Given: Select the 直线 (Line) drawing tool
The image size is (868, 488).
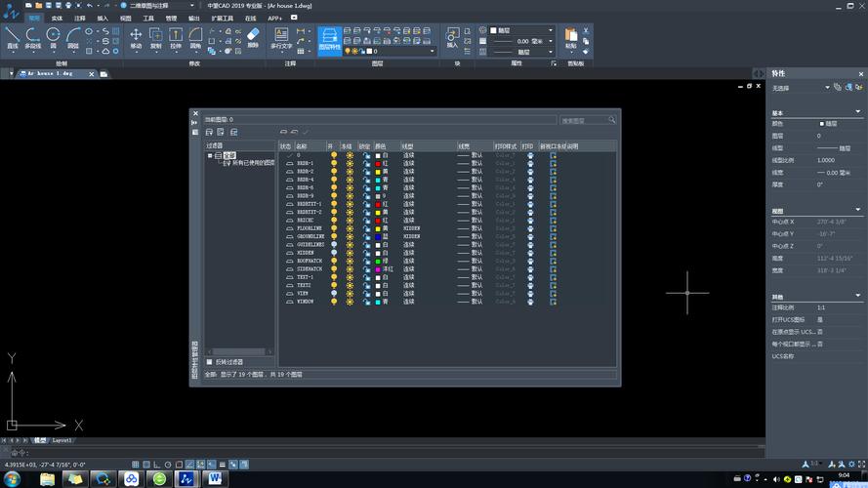Looking at the screenshot, I should coord(13,37).
